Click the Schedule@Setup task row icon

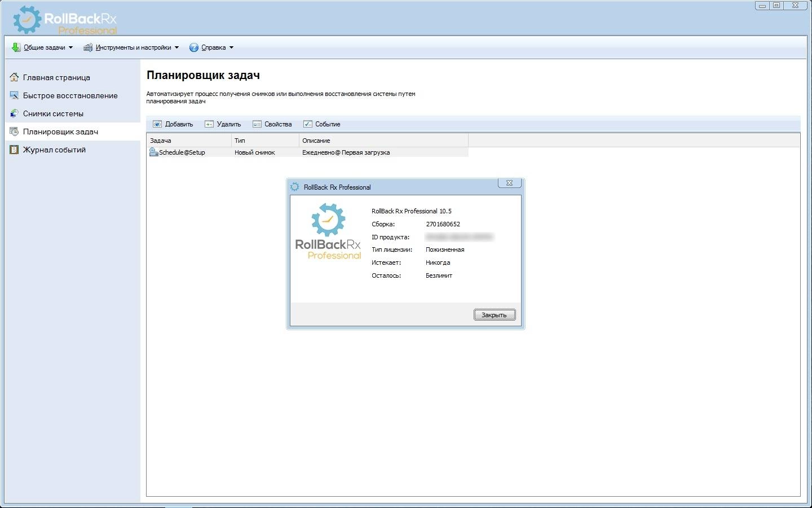pos(153,152)
